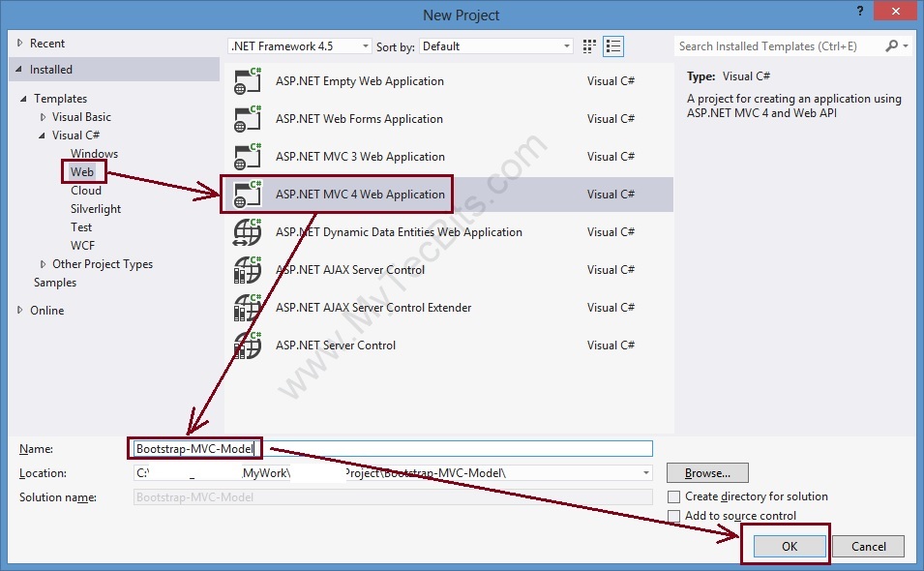Image resolution: width=924 pixels, height=571 pixels.
Task: Select ASP.NET Server Control text
Action: tap(336, 345)
